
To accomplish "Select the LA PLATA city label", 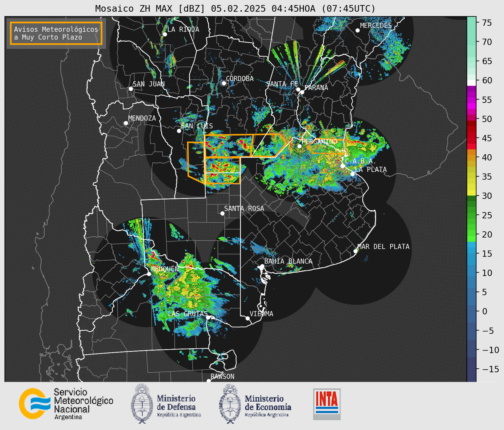I will [371, 170].
